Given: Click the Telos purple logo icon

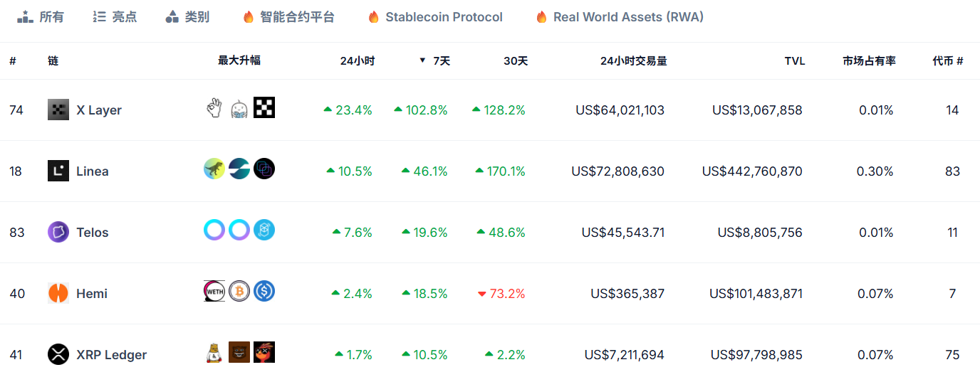Looking at the screenshot, I should pos(58,232).
